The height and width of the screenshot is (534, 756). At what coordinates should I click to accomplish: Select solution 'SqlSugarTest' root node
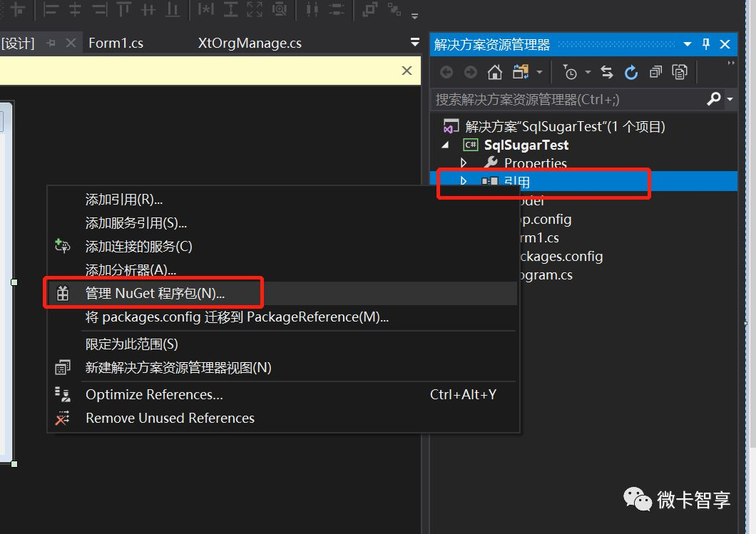pos(565,127)
